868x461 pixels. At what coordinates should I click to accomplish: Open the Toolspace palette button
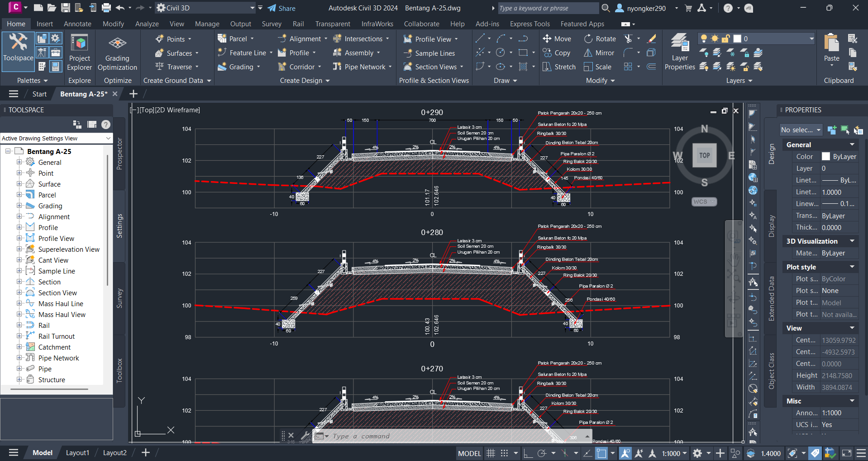click(19, 48)
